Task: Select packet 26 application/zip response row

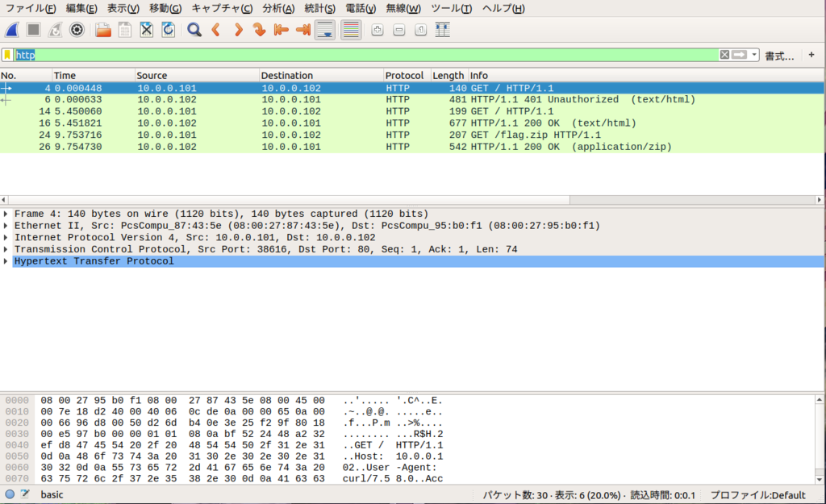Action: tap(412, 147)
